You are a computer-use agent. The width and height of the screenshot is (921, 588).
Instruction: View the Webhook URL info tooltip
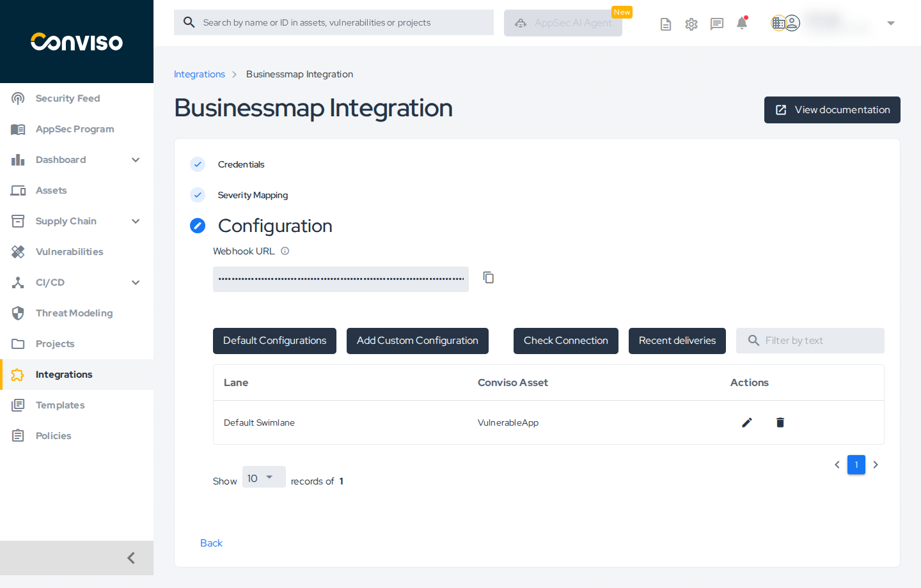click(x=284, y=251)
